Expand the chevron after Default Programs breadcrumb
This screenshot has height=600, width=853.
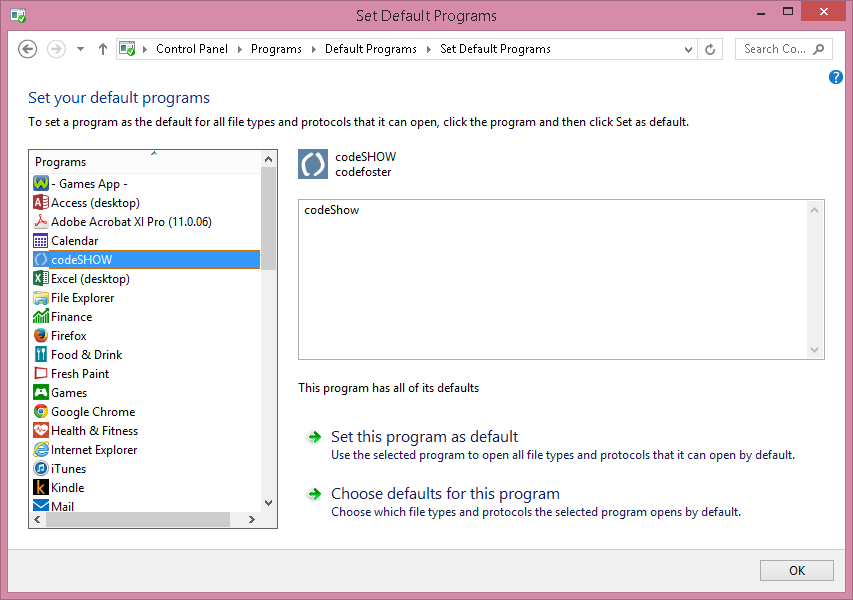pyautogui.click(x=429, y=50)
